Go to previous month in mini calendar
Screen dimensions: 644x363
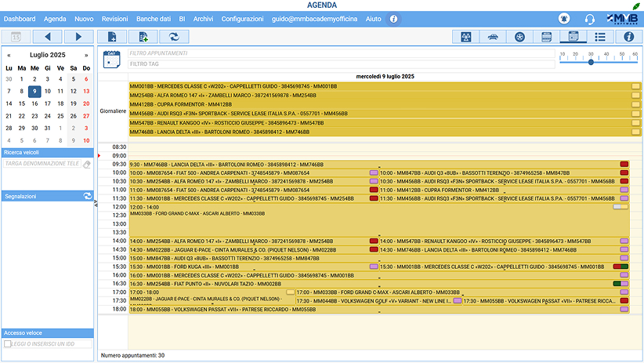9,56
